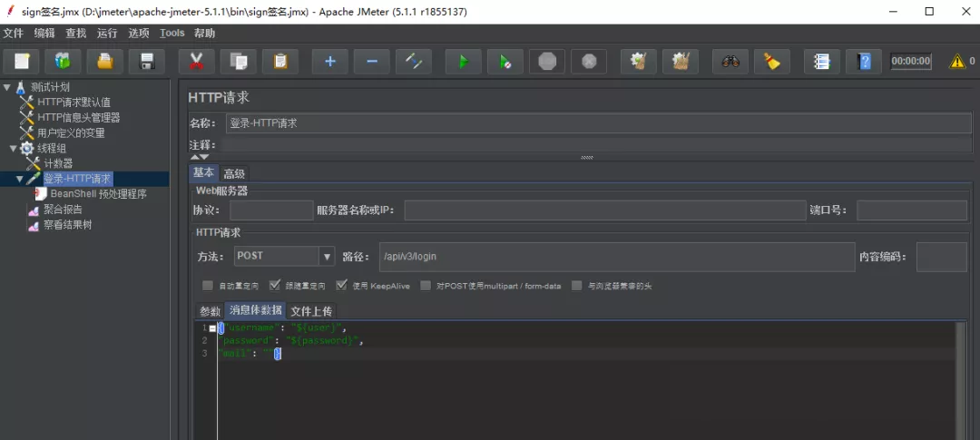The image size is (980, 440).
Task: Click the 名称 input field
Action: (x=599, y=123)
